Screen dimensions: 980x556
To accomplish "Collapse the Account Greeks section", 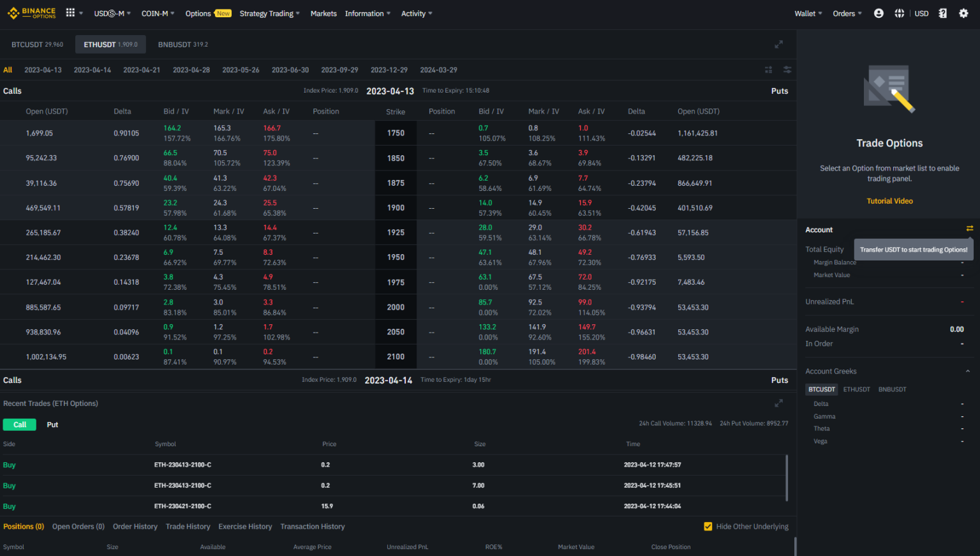I will pos(968,371).
